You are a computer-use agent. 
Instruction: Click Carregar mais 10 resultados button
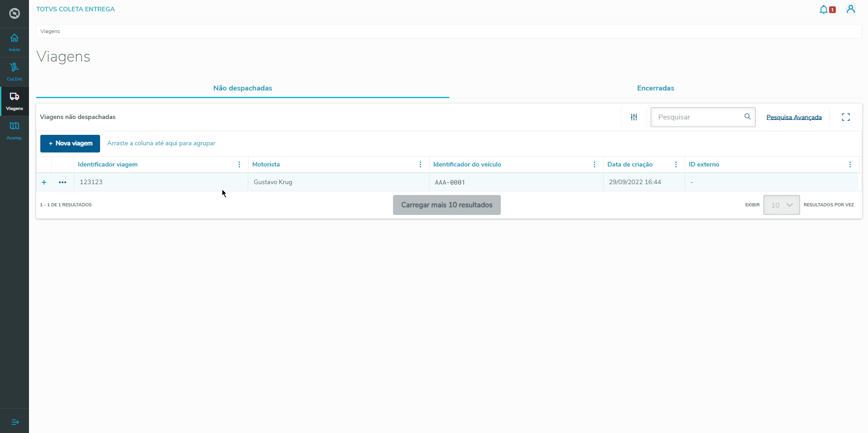446,205
